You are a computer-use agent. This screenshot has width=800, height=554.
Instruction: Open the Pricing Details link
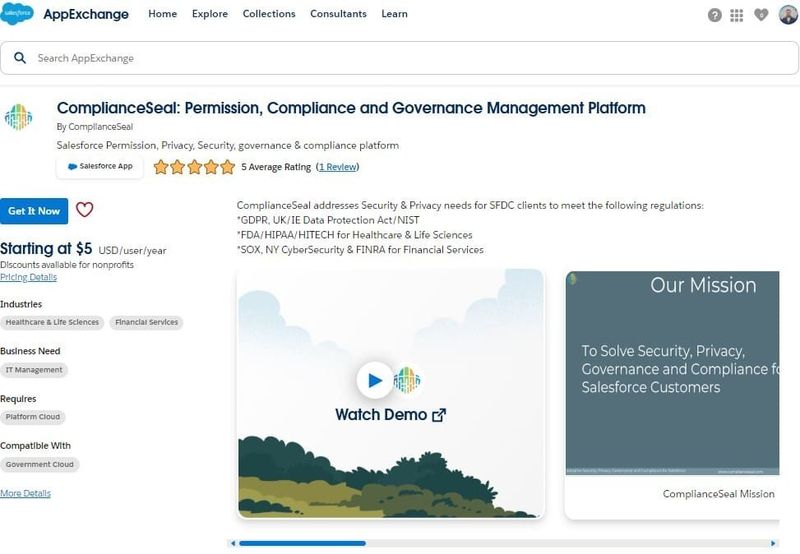(29, 277)
